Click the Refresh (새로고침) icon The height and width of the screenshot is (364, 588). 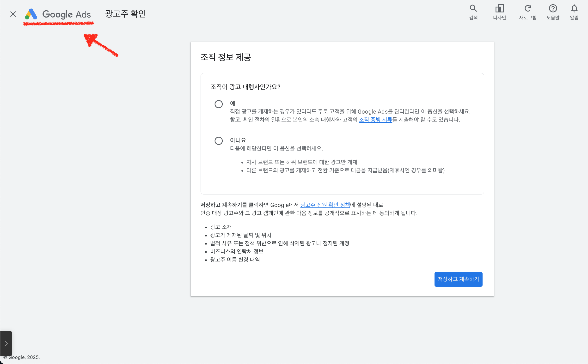click(x=527, y=8)
